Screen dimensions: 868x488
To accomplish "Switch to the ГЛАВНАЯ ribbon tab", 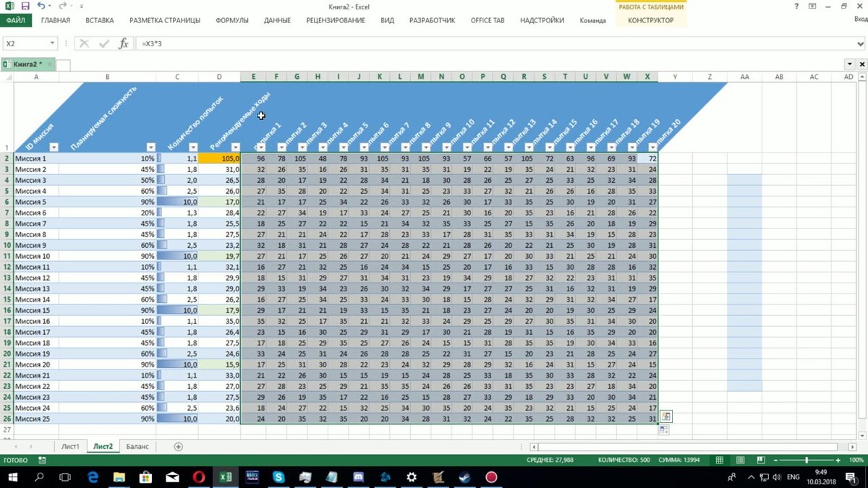I will pos(56,20).
